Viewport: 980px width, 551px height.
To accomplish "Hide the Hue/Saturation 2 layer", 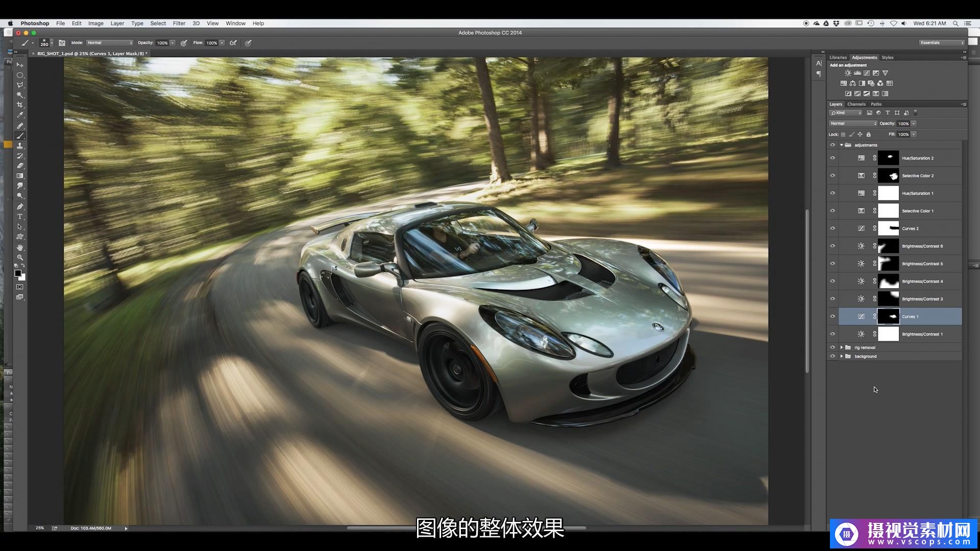I will tap(832, 158).
